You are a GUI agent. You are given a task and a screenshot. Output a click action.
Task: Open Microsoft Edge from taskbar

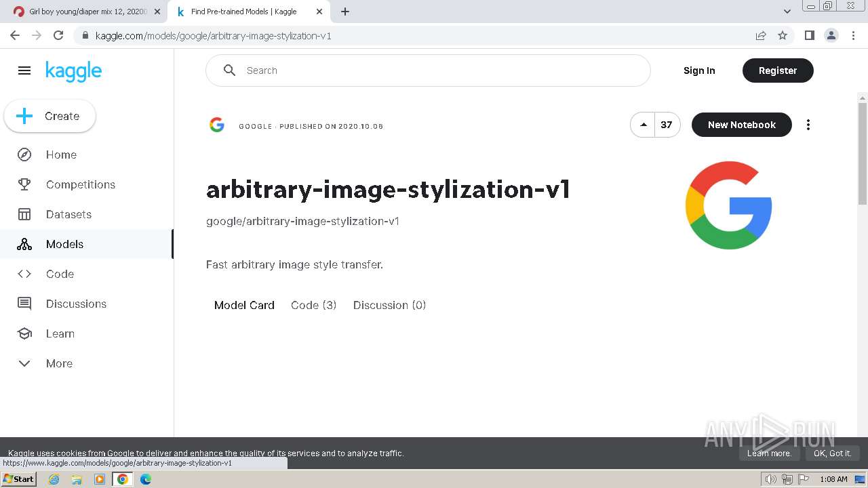pos(146,479)
